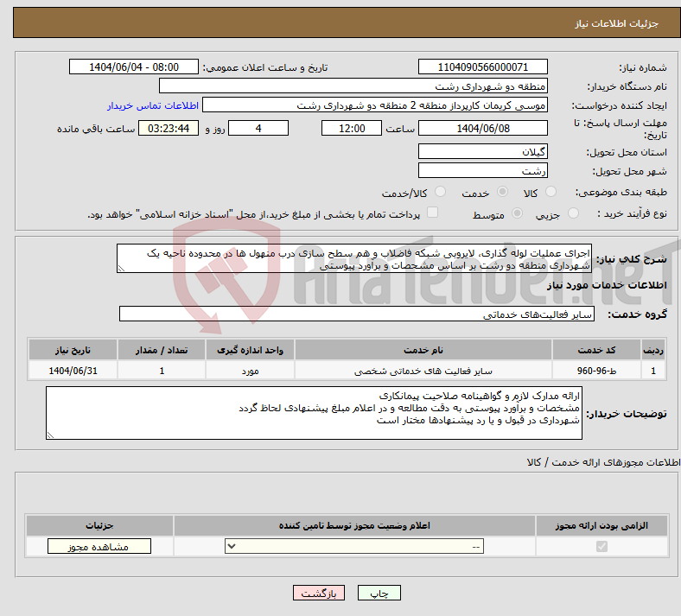
Task: Expand the license status dropdown
Action: coord(354,547)
